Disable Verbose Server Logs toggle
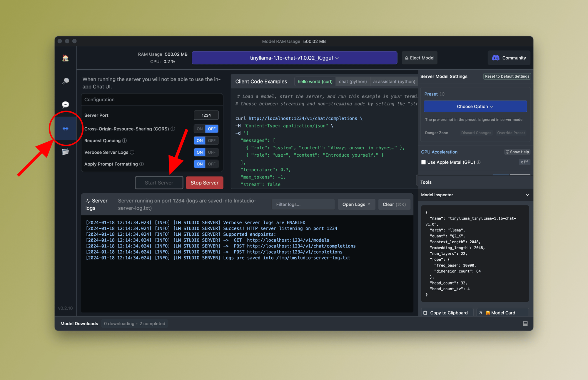 pyautogui.click(x=212, y=152)
